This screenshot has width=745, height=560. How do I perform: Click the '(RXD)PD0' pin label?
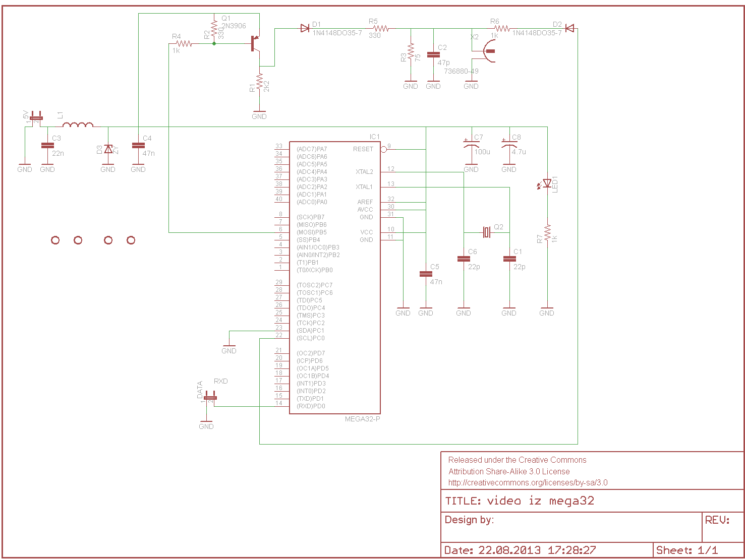(x=311, y=406)
